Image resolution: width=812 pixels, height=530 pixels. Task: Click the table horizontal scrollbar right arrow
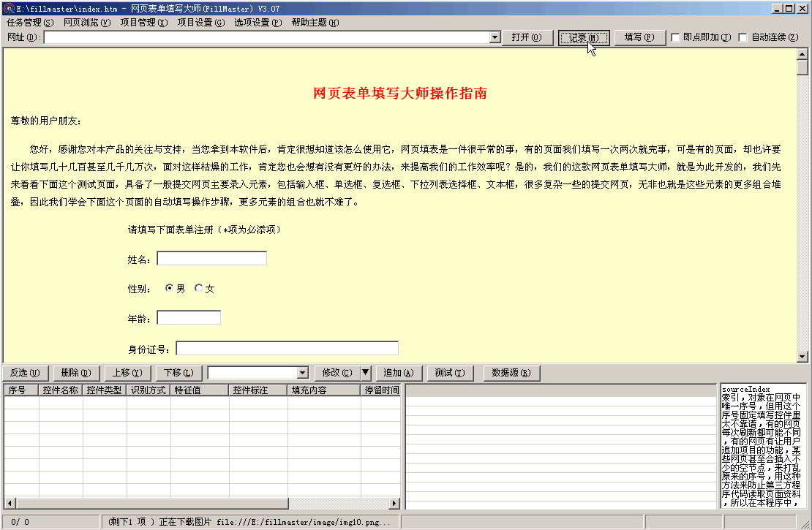(394, 502)
